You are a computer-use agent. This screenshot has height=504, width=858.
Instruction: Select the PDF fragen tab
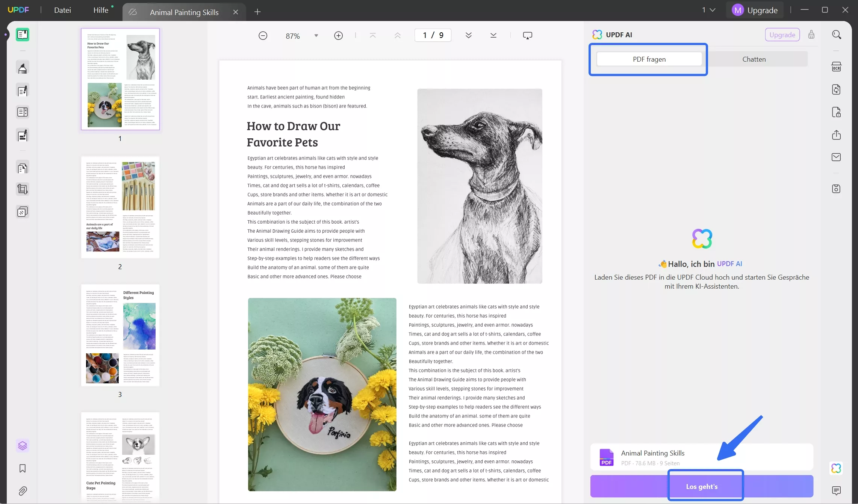(x=649, y=59)
